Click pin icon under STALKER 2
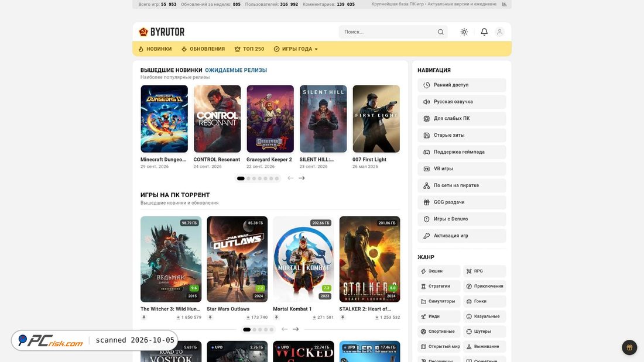644x362 pixels. tap(342, 318)
